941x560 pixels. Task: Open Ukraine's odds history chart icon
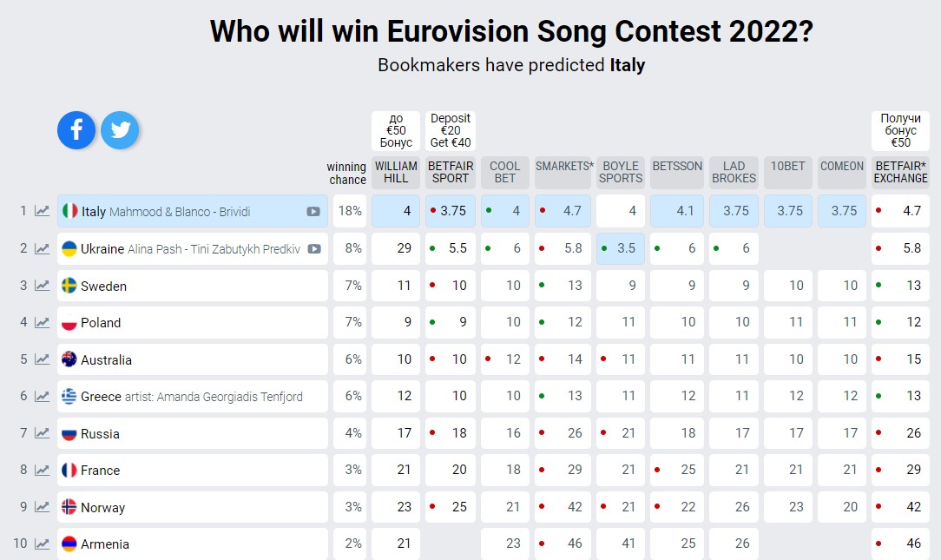pyautogui.click(x=42, y=248)
